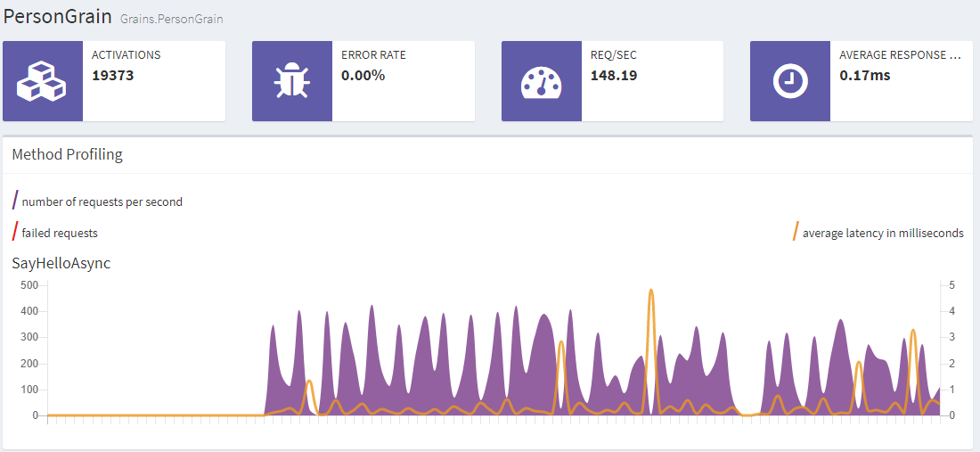Viewport: 980px width, 452px height.
Task: Click the purple requests-per-second legend marker
Action: click(16, 200)
